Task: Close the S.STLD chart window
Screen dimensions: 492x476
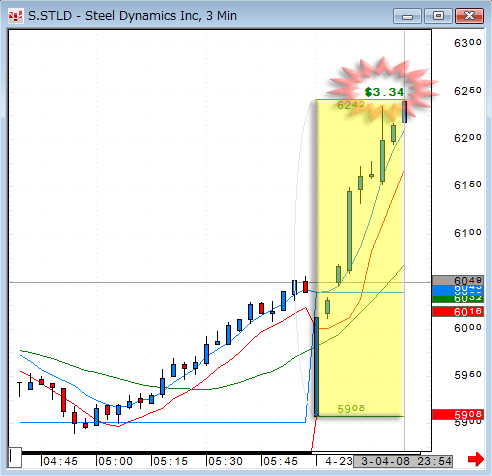Action: (469, 16)
